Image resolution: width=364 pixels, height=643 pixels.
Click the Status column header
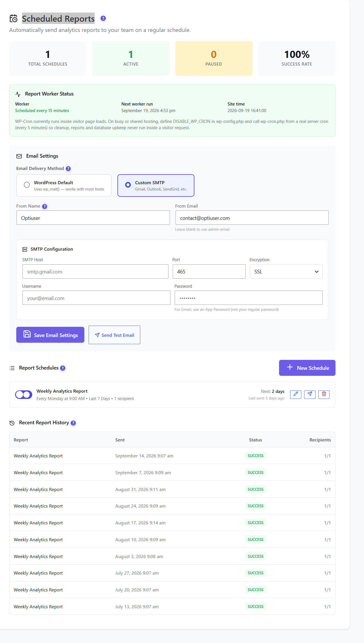click(x=255, y=440)
